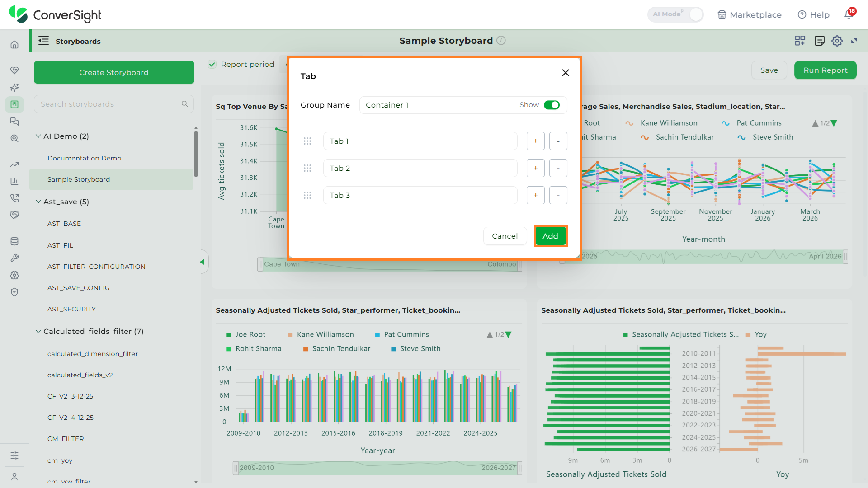The image size is (868, 488).
Task: Click the Year-year range slider handle at 2009-2010
Action: (236, 468)
